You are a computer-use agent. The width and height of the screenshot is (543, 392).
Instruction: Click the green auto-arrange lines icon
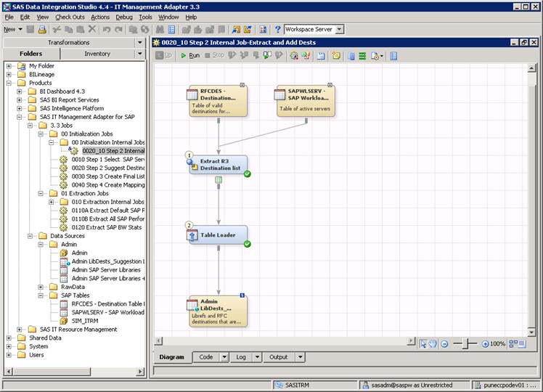[x=362, y=56]
